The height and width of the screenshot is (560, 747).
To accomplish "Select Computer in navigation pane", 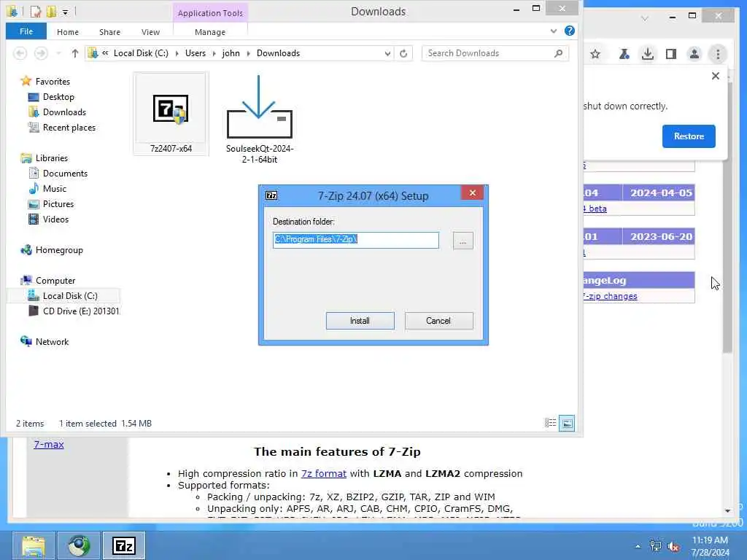I will pos(55,281).
